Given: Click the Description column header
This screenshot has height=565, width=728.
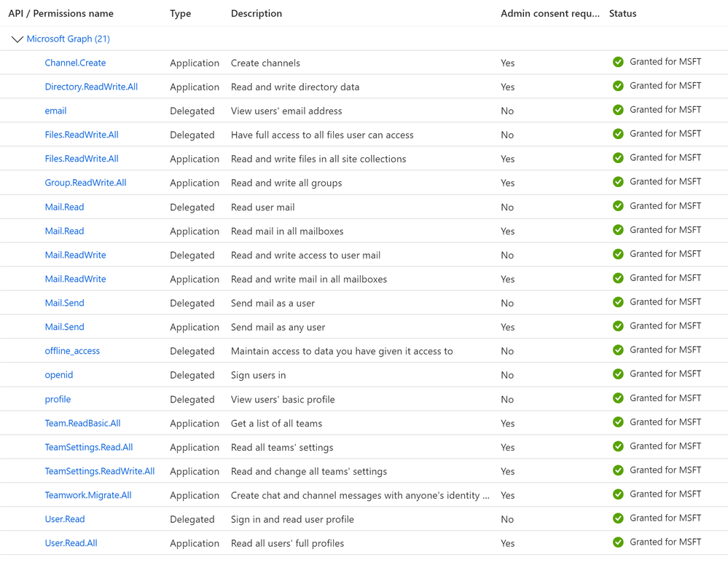Looking at the screenshot, I should click(256, 14).
